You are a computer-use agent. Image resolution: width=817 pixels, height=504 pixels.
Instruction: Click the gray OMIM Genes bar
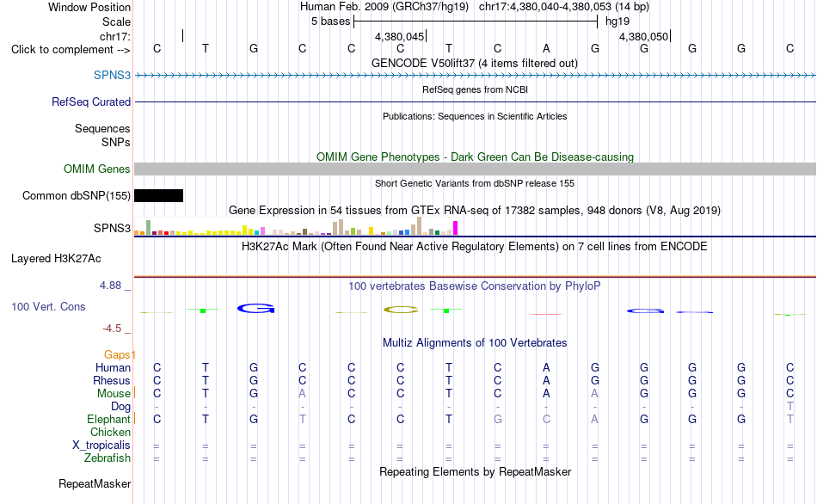pyautogui.click(x=476, y=169)
